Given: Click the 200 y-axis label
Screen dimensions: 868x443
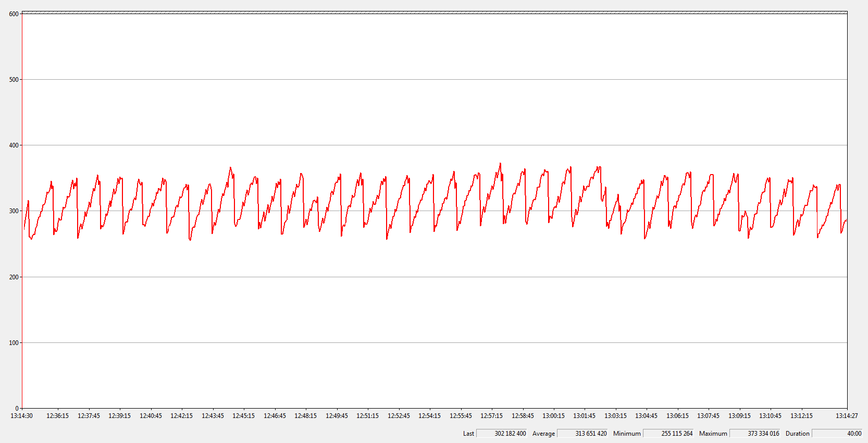Looking at the screenshot, I should click(14, 277).
